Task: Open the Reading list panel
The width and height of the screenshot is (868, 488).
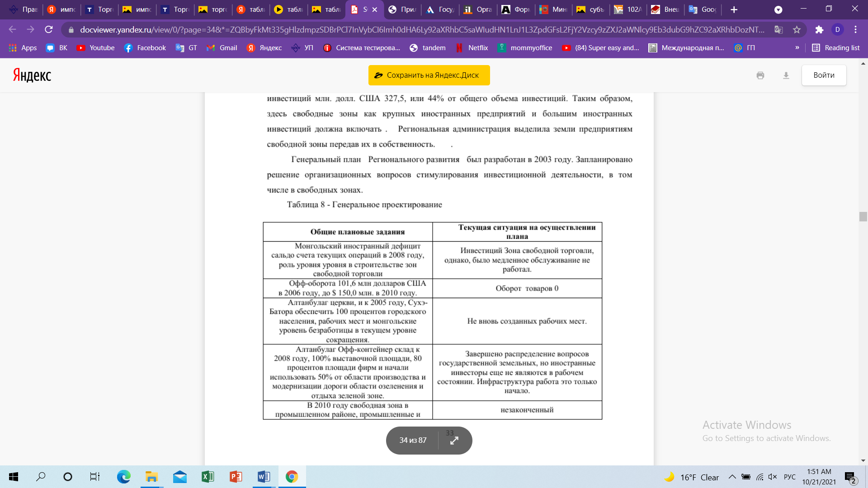Action: (x=835, y=48)
